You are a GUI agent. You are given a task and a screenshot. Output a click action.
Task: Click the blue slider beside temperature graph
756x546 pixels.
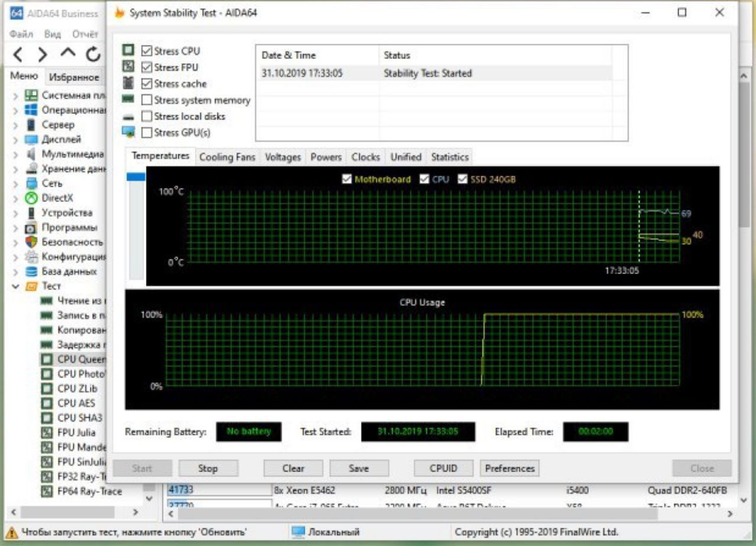136,177
